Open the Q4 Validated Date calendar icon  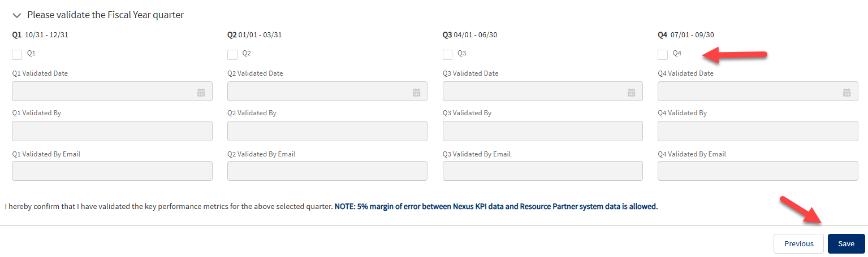tap(847, 92)
